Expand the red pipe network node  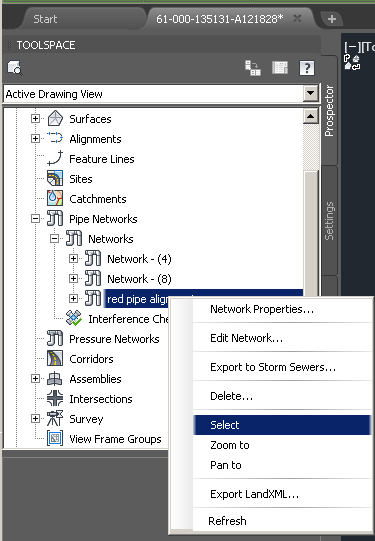point(73,298)
